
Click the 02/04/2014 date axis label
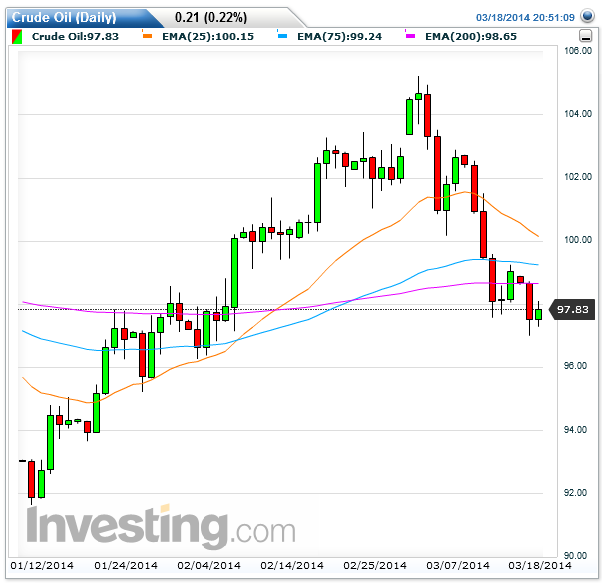209,566
